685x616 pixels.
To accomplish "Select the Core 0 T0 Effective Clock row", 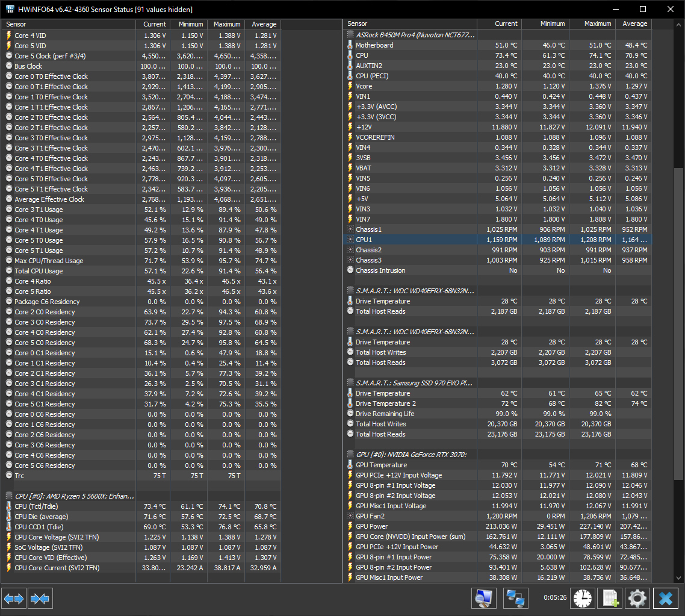I will tap(141, 76).
